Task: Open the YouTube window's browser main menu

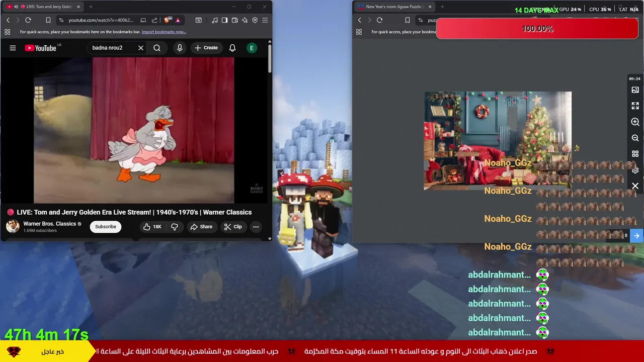Action: click(x=265, y=20)
